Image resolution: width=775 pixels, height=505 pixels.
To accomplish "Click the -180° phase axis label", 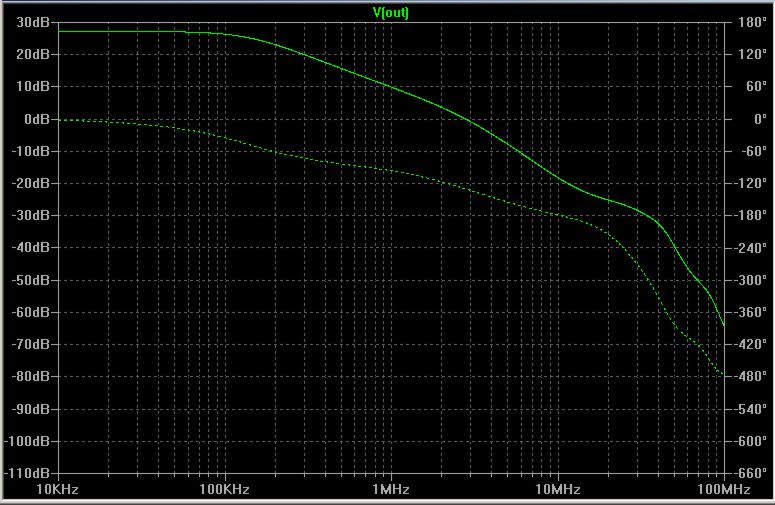I will tap(751, 215).
